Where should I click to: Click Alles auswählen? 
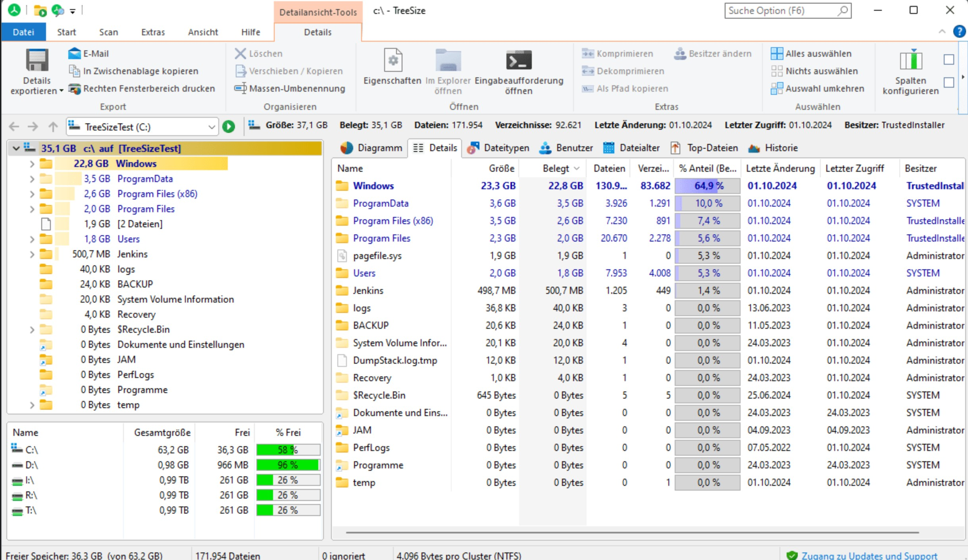coord(811,54)
